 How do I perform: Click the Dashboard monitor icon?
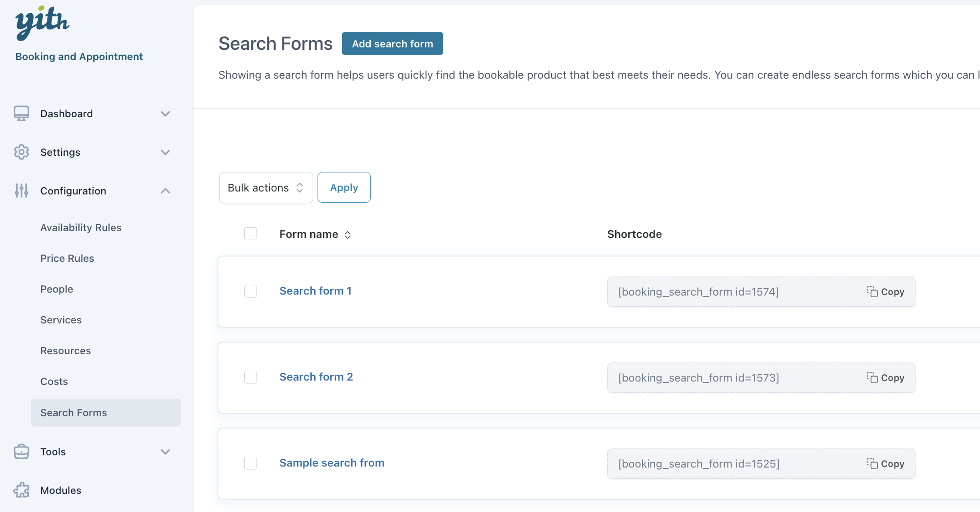pos(21,113)
